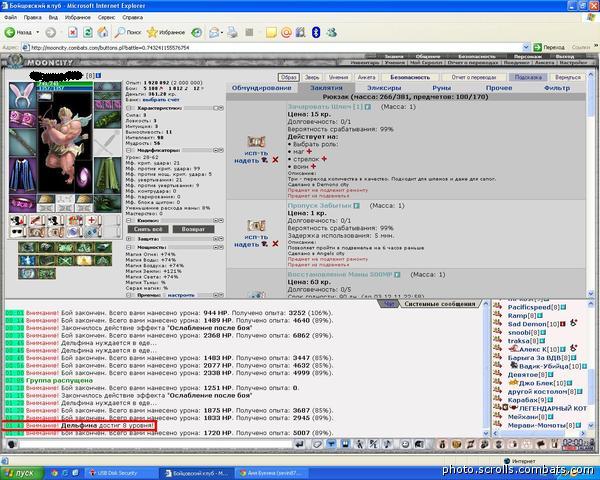Click настроить link next to Приемы

coord(181,295)
